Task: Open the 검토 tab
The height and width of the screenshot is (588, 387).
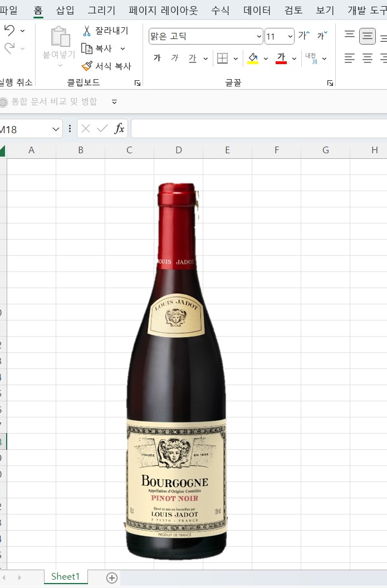Action: pyautogui.click(x=293, y=10)
